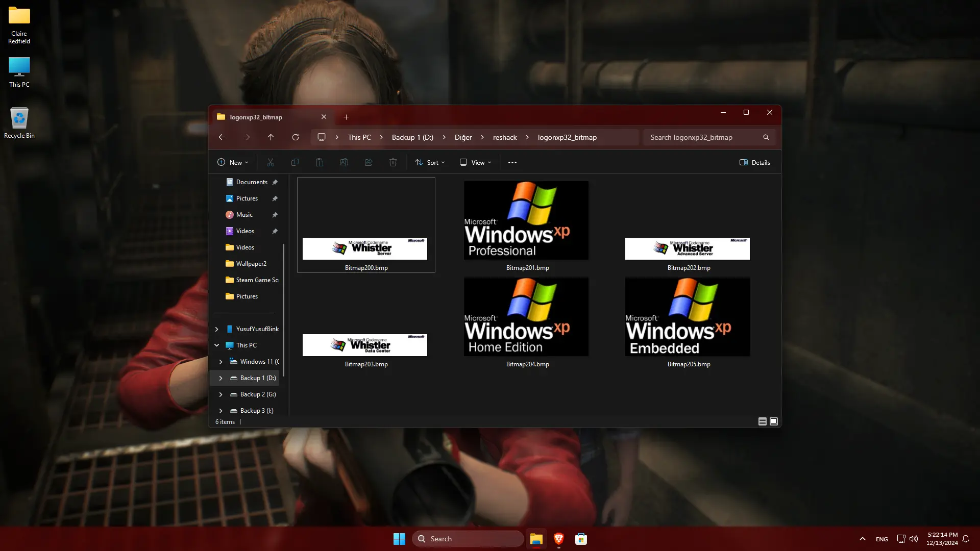Click the Delete trash icon

tap(393, 162)
